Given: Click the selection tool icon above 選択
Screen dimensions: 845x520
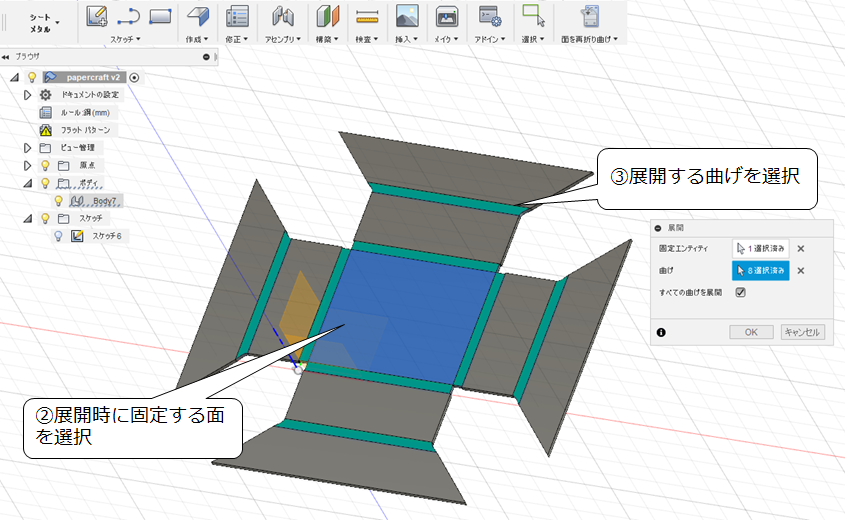Looking at the screenshot, I should (x=533, y=16).
